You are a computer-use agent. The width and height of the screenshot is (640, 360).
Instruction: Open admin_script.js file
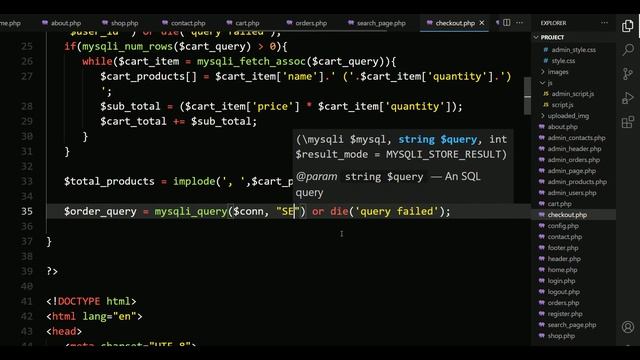pos(573,94)
